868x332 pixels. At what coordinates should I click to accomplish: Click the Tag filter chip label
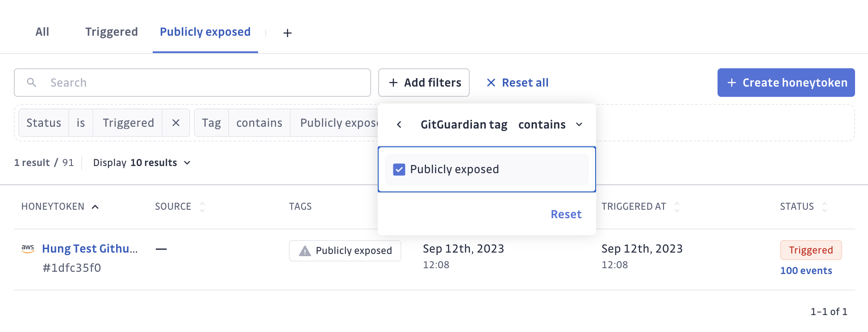211,123
